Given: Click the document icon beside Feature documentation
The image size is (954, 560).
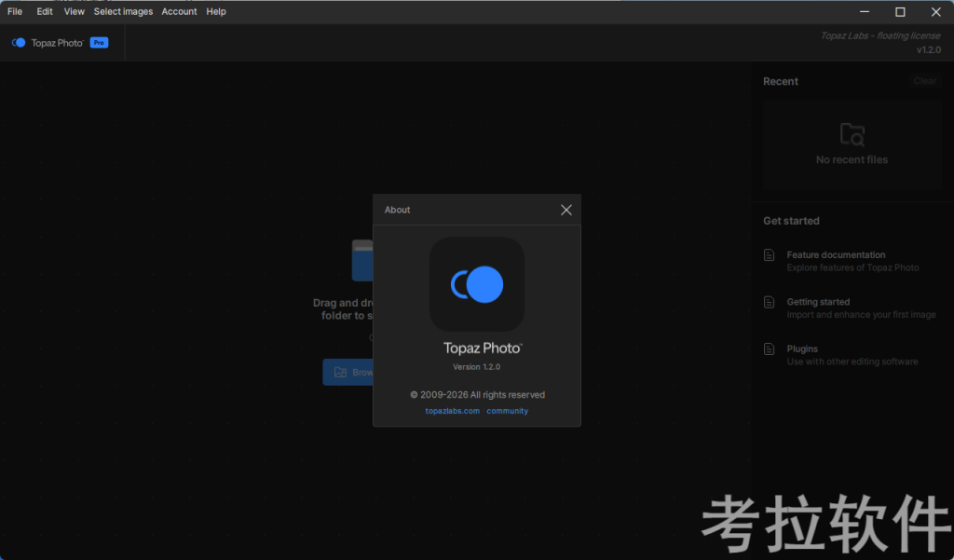Looking at the screenshot, I should [x=769, y=253].
